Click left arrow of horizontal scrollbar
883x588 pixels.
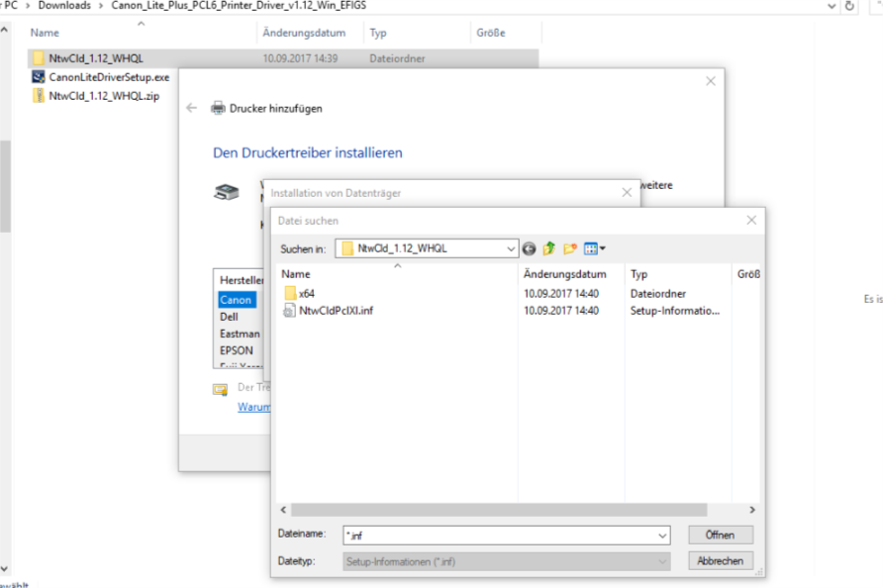pyautogui.click(x=283, y=510)
